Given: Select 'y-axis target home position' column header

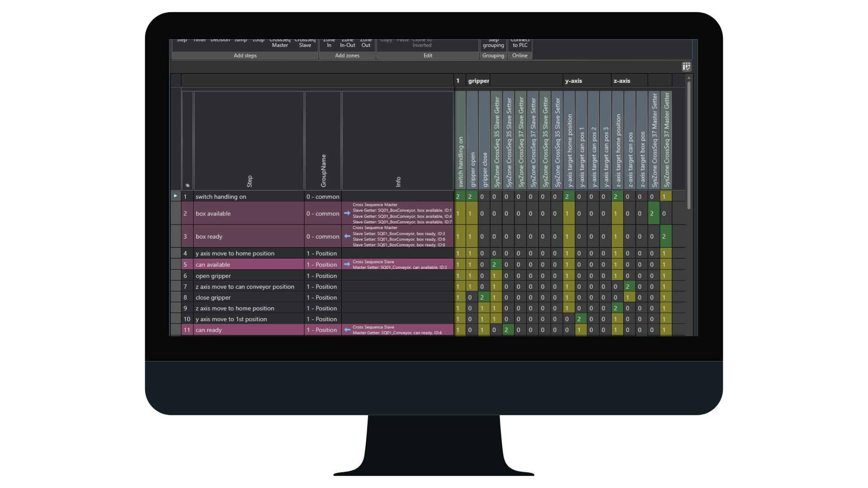Looking at the screenshot, I should pyautogui.click(x=569, y=140).
